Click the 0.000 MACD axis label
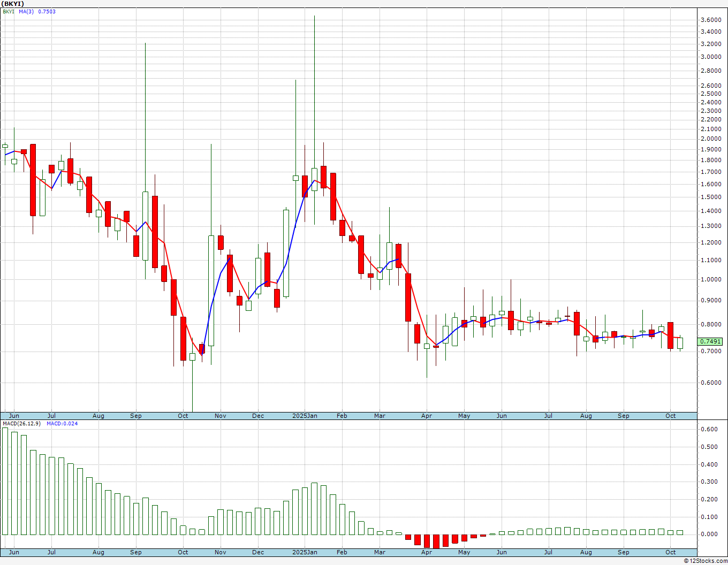The image size is (728, 565). click(709, 534)
